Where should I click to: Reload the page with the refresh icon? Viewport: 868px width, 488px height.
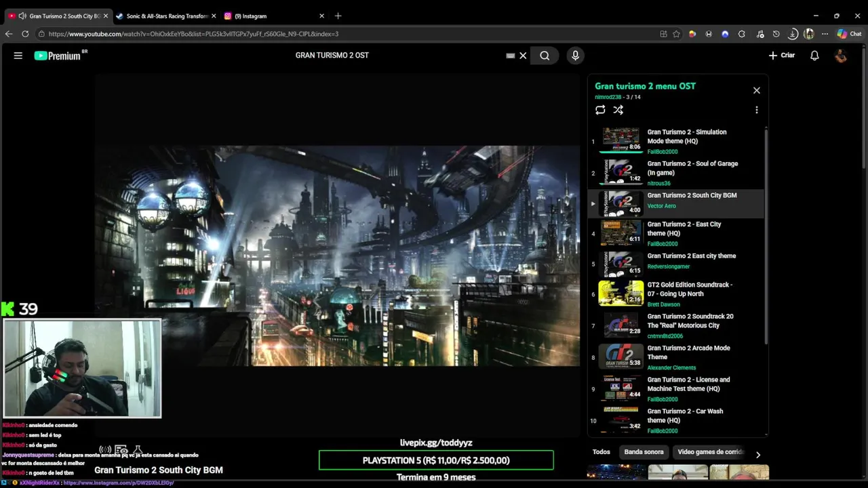(x=25, y=34)
